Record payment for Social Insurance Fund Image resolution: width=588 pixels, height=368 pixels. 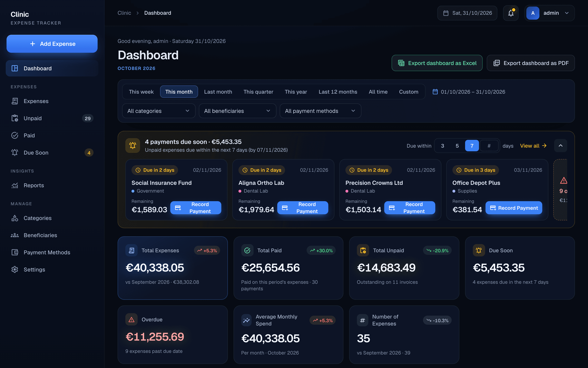196,208
